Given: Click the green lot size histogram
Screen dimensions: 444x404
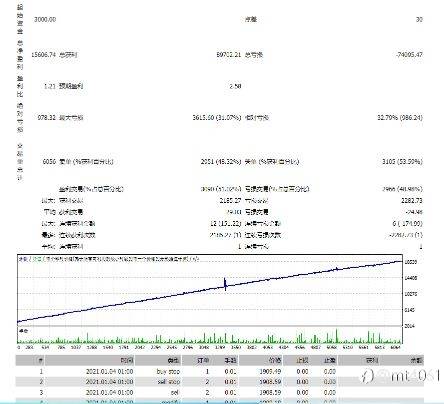Looking at the screenshot, I should tap(210, 336).
